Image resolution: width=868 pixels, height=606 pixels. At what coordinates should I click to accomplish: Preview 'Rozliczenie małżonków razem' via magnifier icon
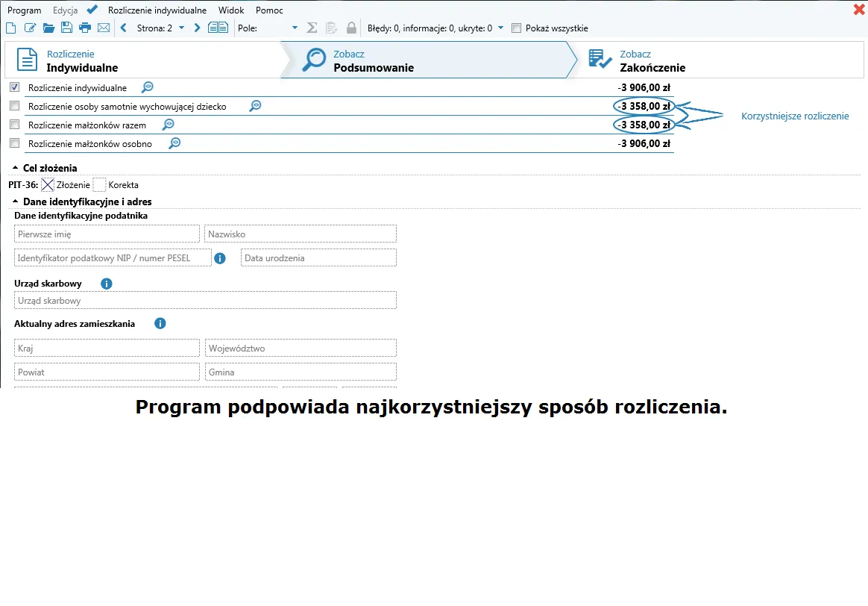click(x=169, y=125)
